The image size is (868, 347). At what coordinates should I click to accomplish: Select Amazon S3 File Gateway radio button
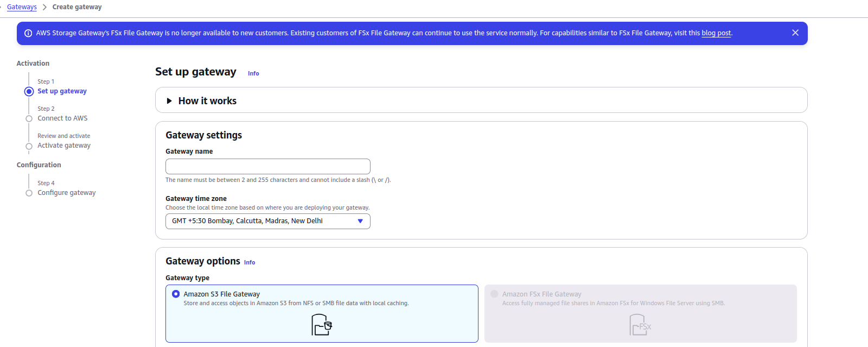click(x=176, y=294)
